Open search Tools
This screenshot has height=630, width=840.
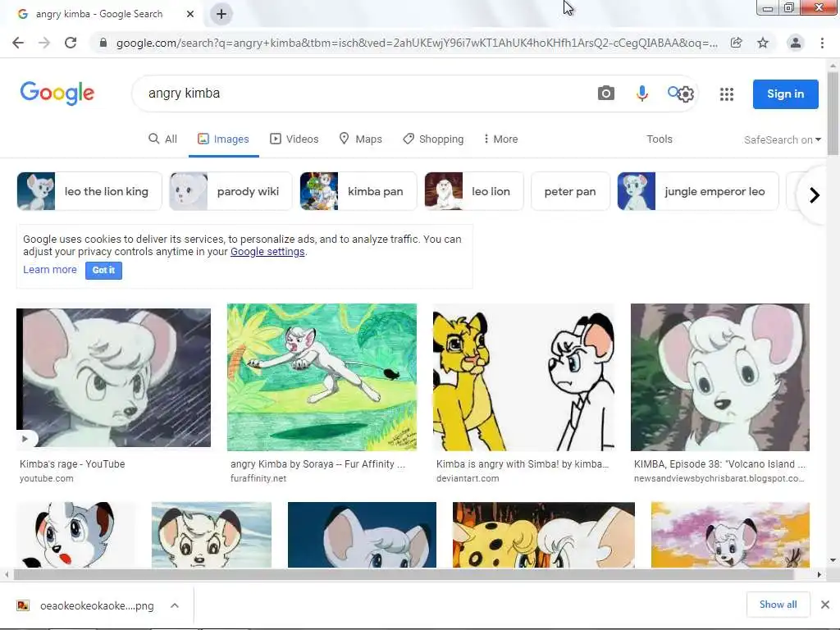click(x=660, y=139)
